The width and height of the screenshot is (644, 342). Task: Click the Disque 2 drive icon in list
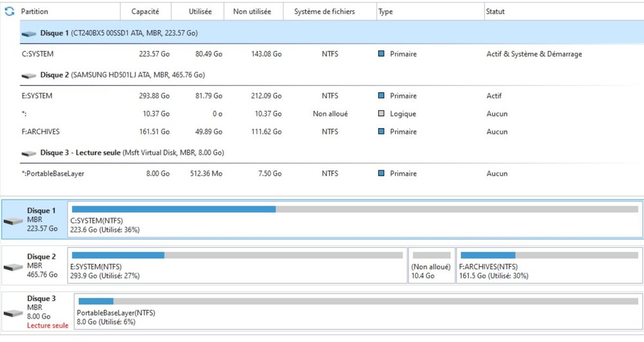29,75
